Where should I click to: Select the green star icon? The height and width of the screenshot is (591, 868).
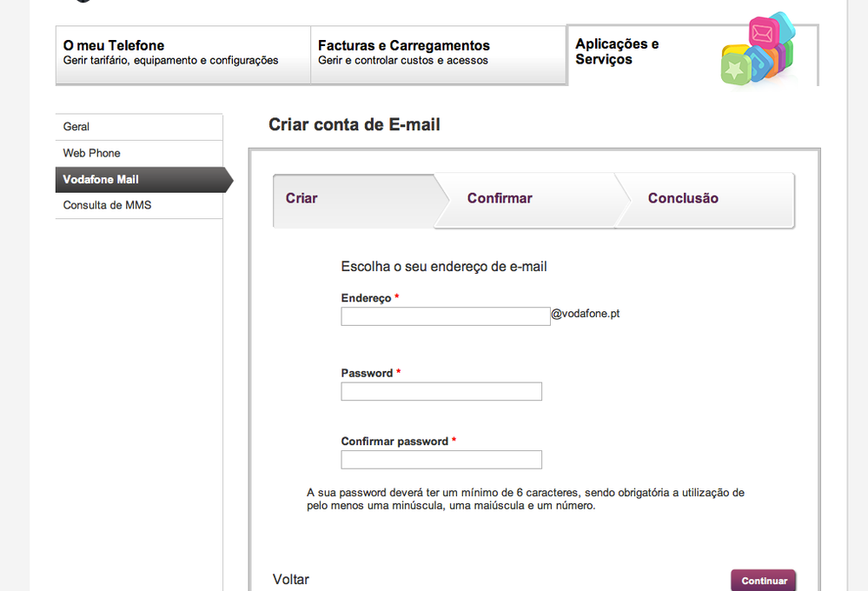(736, 68)
